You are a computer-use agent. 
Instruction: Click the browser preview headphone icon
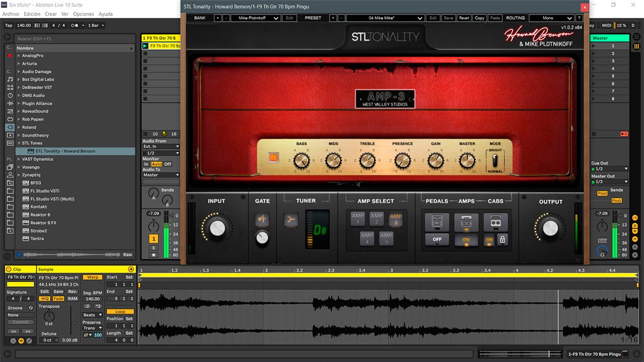20,255
